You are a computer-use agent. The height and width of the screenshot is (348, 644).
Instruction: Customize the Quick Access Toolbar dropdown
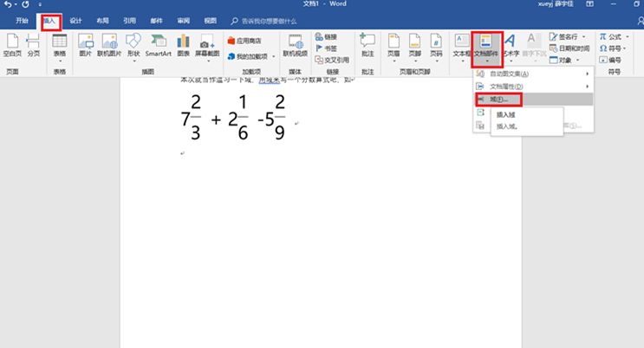coord(40,4)
